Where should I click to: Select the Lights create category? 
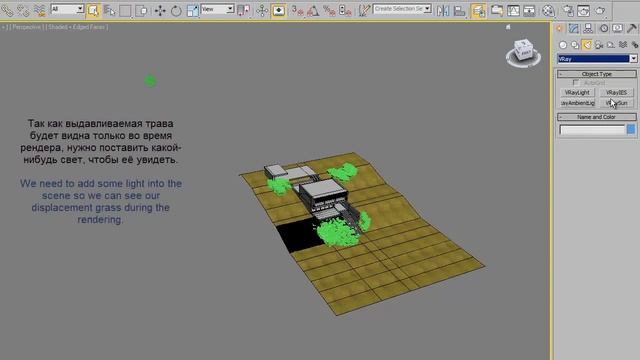[x=587, y=45]
